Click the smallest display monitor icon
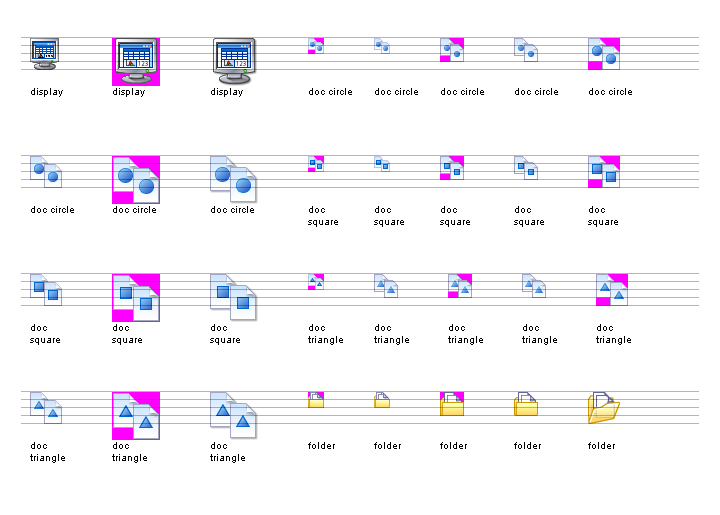Screen dimensions: 720x515 click(45, 53)
